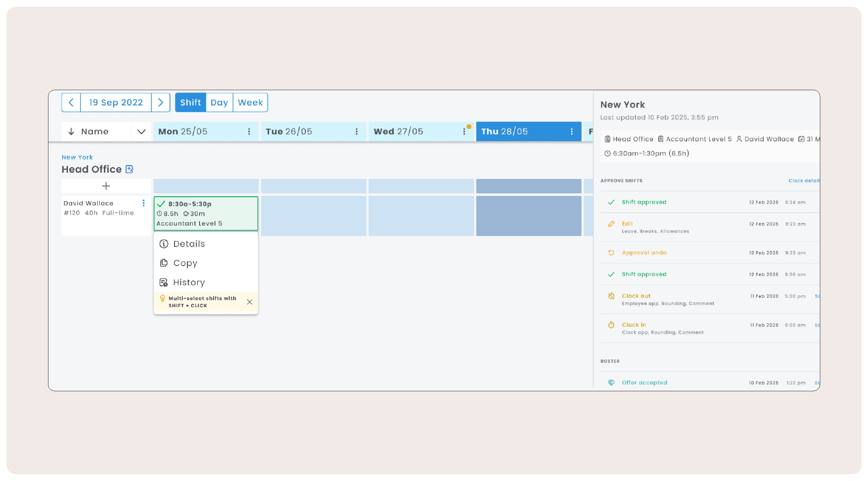Open the 19 Sep 2022 date picker

click(x=116, y=103)
